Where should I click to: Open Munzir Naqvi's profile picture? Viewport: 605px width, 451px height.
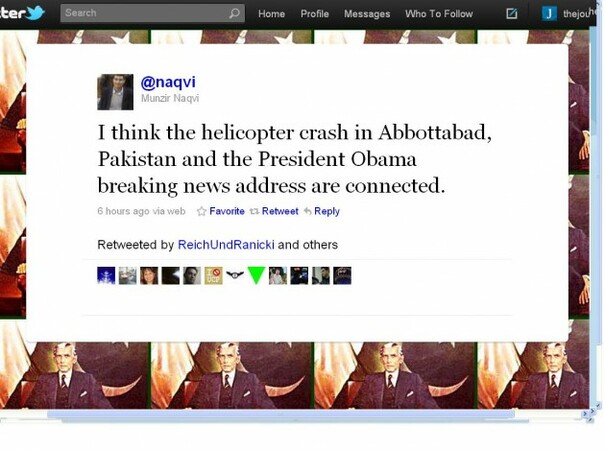pos(115,92)
